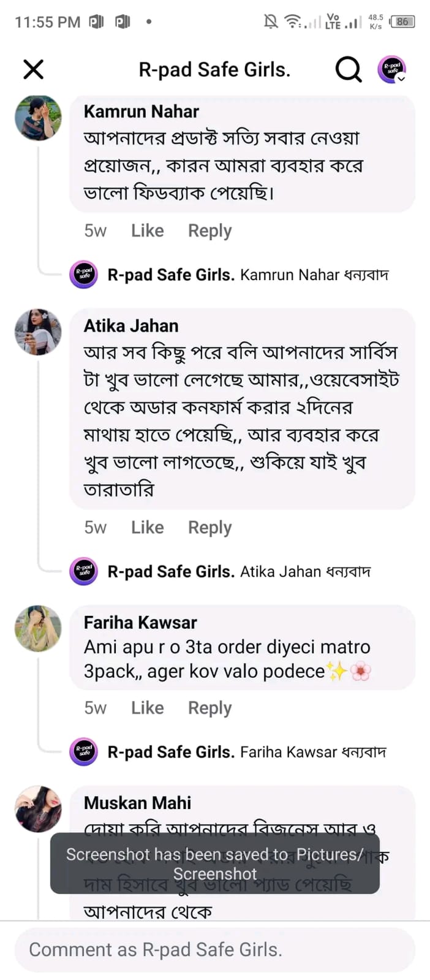Reply to Kamrun Nahar's comment
Viewport: 430px width, 980px height.
[209, 230]
